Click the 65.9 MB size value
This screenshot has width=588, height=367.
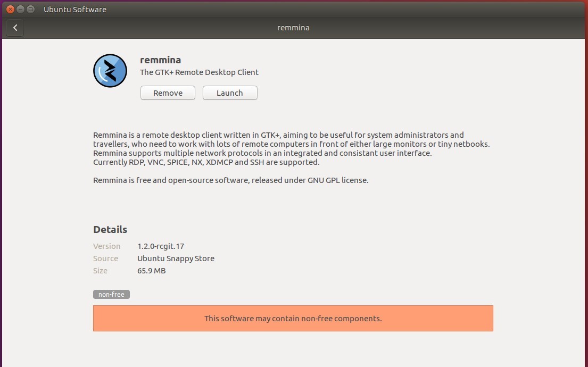point(151,271)
